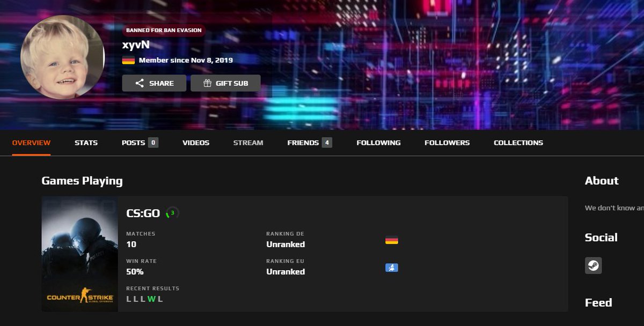Viewport: 644px width, 326px height.
Task: Click the BANNED FOR BAN EVASION badge
Action: [x=164, y=30]
